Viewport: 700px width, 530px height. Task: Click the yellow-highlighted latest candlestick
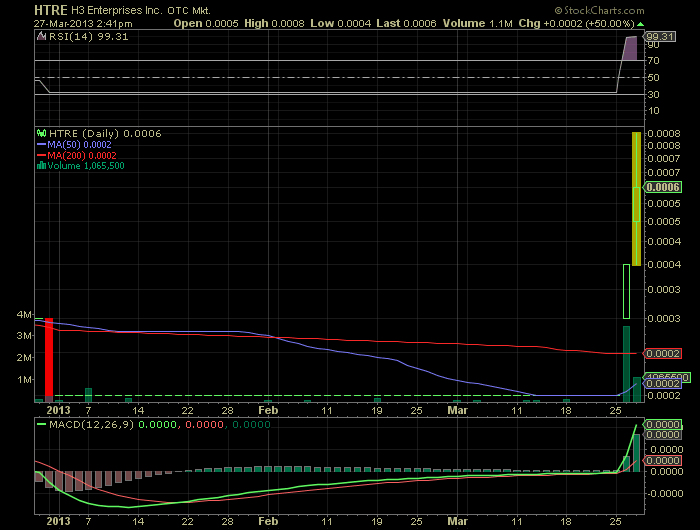click(636, 199)
